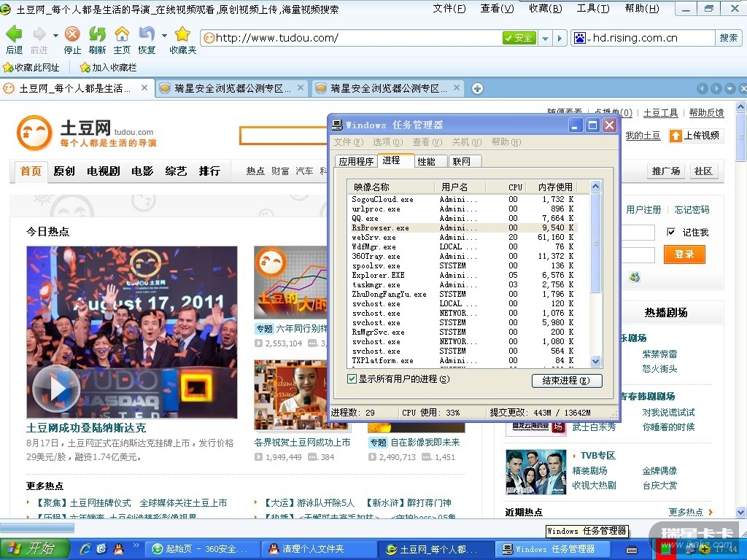Select the 原创 navigation item

[64, 171]
